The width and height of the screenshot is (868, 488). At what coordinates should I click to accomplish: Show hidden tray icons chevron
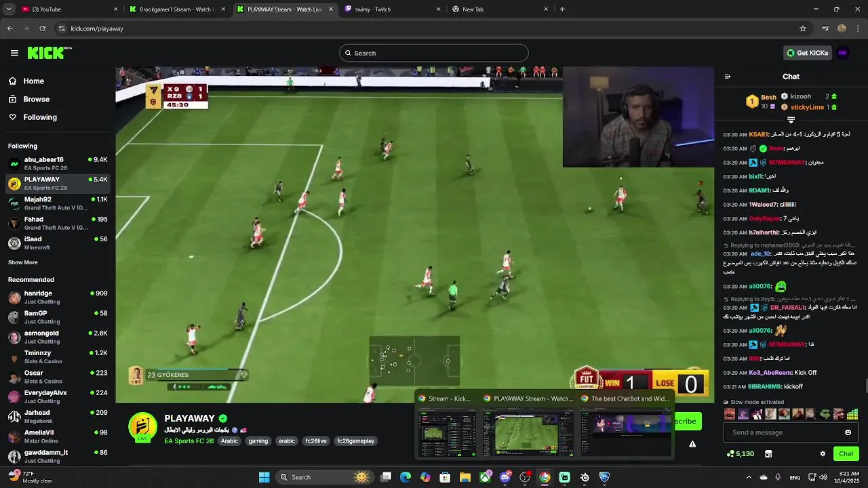click(749, 477)
